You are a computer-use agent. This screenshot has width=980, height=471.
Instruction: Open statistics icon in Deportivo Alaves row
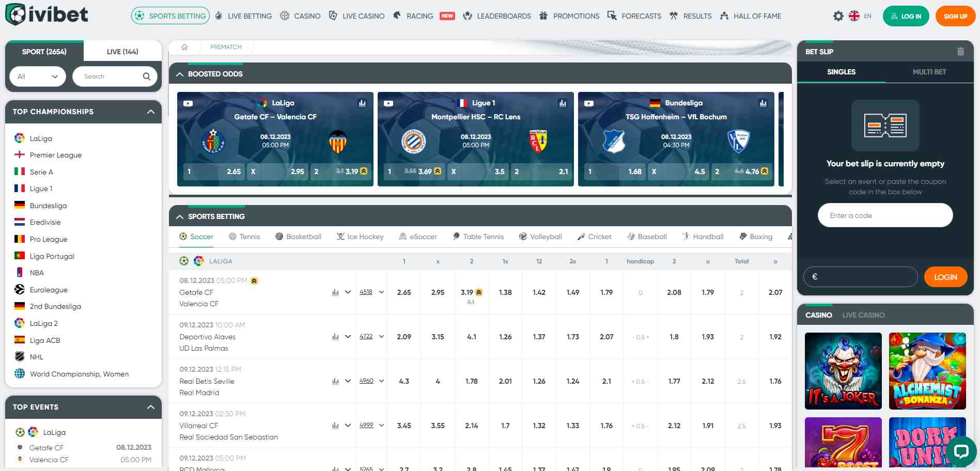point(335,337)
